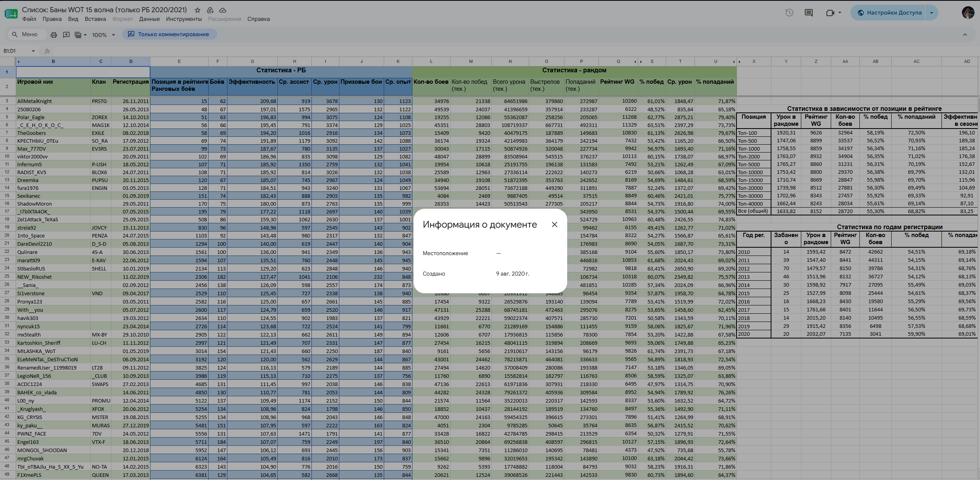Open the Инструменты menu
This screenshot has width=980, height=480.
pos(184,19)
